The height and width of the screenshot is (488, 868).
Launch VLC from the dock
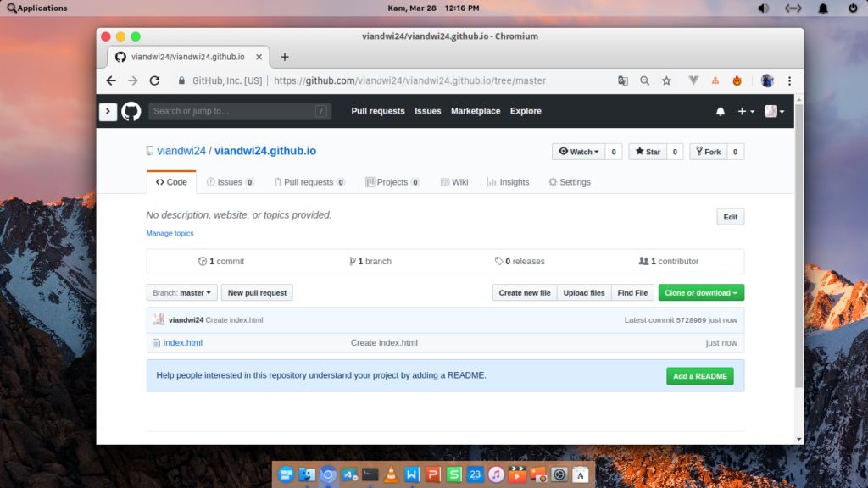pyautogui.click(x=391, y=474)
